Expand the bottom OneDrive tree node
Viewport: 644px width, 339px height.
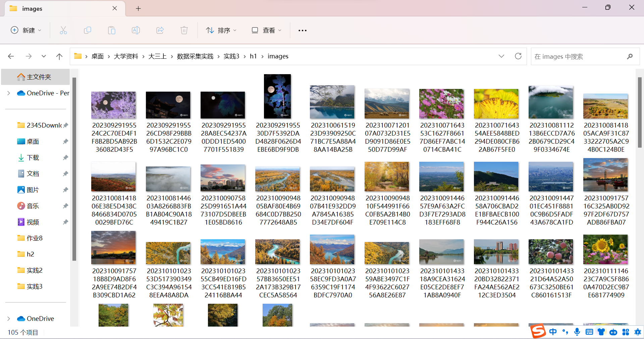(x=9, y=319)
